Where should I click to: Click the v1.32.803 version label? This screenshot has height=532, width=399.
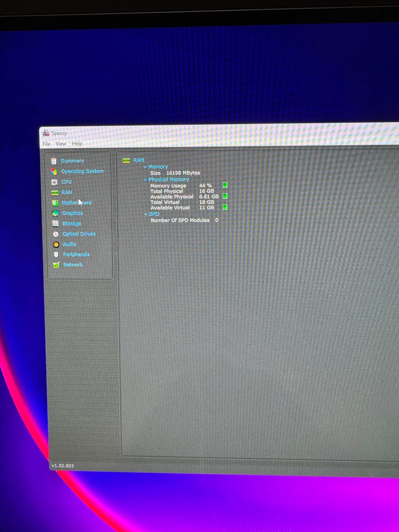pyautogui.click(x=63, y=466)
